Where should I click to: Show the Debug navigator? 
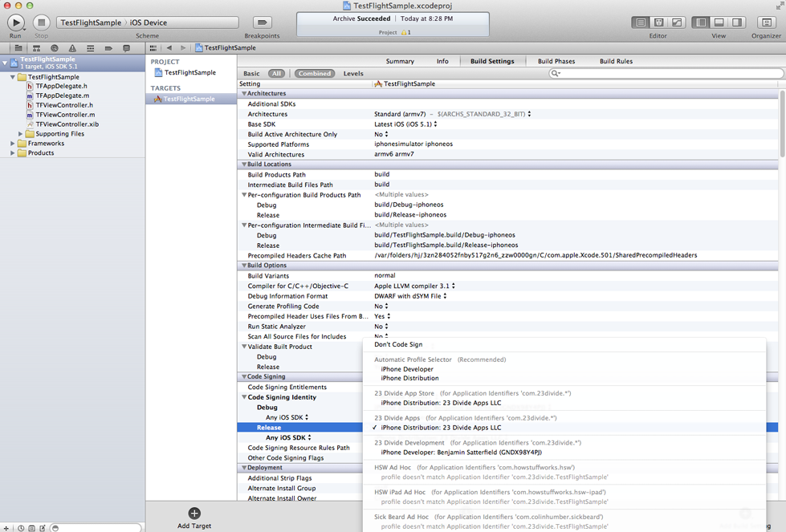tap(91, 48)
